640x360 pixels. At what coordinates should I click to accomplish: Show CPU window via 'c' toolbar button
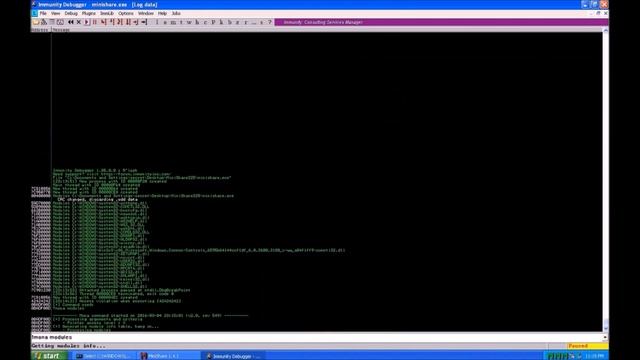(205, 22)
